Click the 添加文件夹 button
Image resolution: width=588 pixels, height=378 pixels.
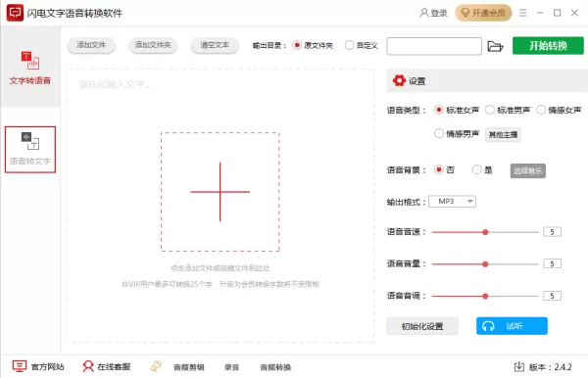153,46
